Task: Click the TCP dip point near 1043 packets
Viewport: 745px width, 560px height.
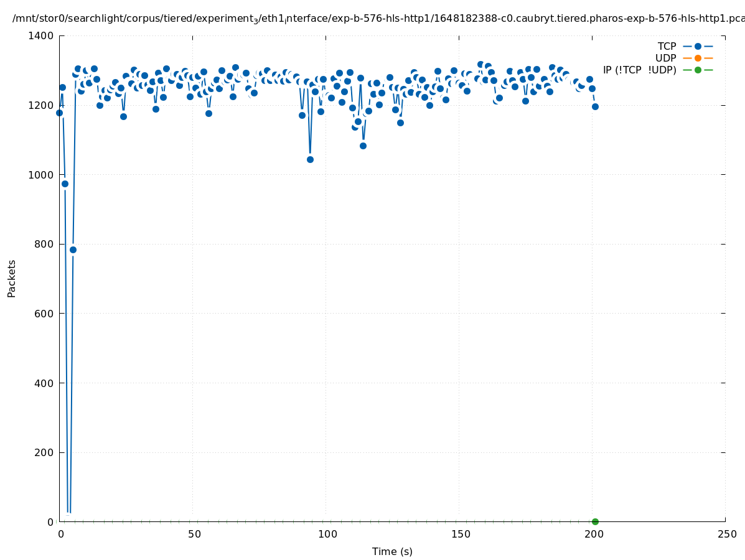Action: 310,159
